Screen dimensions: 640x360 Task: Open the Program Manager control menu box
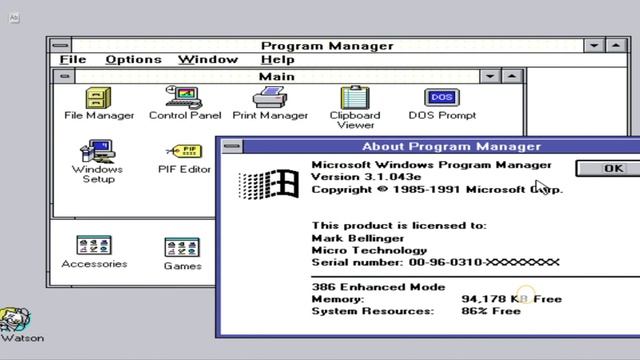pos(61,45)
